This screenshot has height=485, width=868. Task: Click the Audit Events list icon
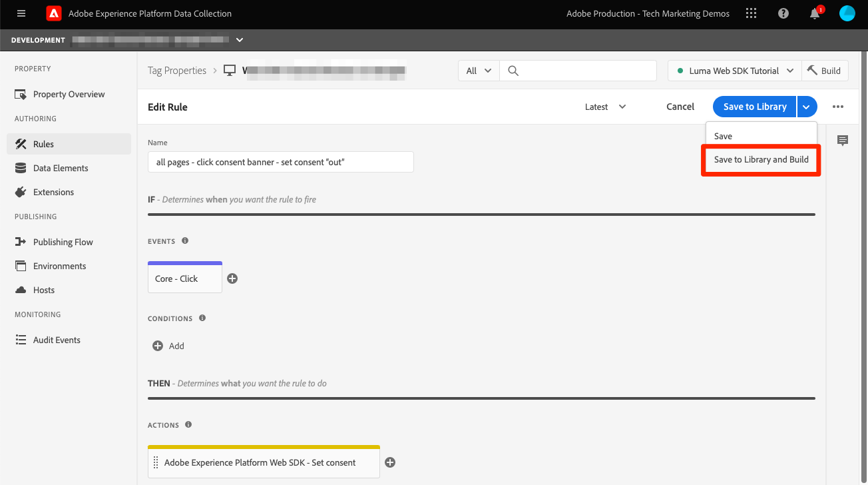coord(21,340)
